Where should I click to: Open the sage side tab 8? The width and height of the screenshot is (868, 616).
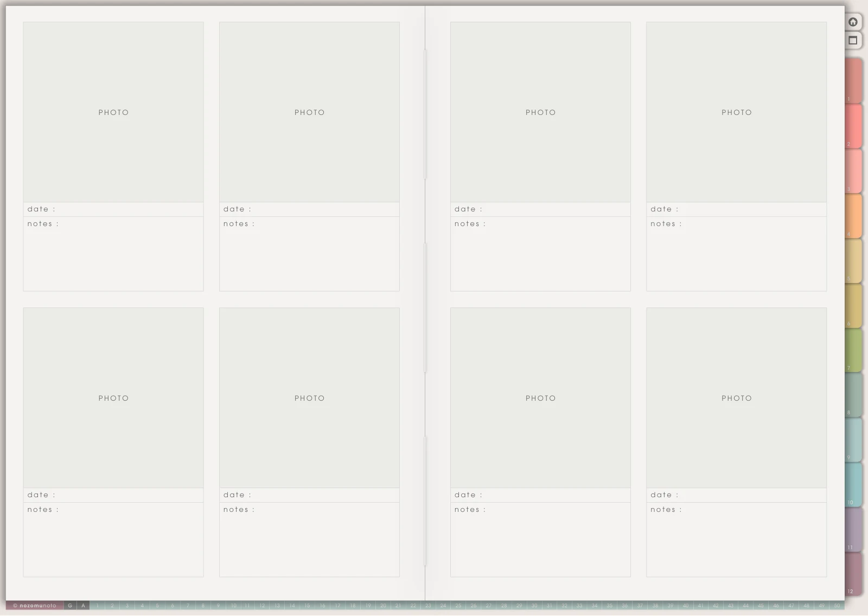pyautogui.click(x=853, y=395)
